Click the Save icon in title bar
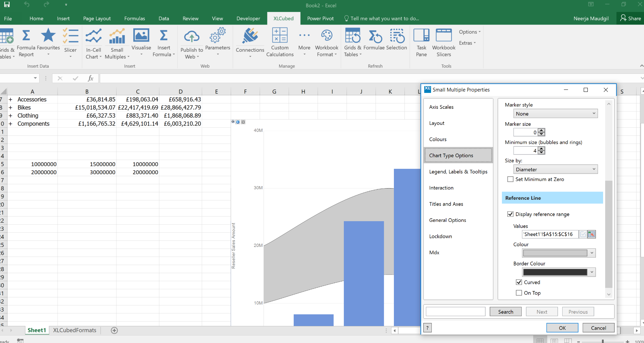The width and height of the screenshot is (644, 343). (x=7, y=5)
